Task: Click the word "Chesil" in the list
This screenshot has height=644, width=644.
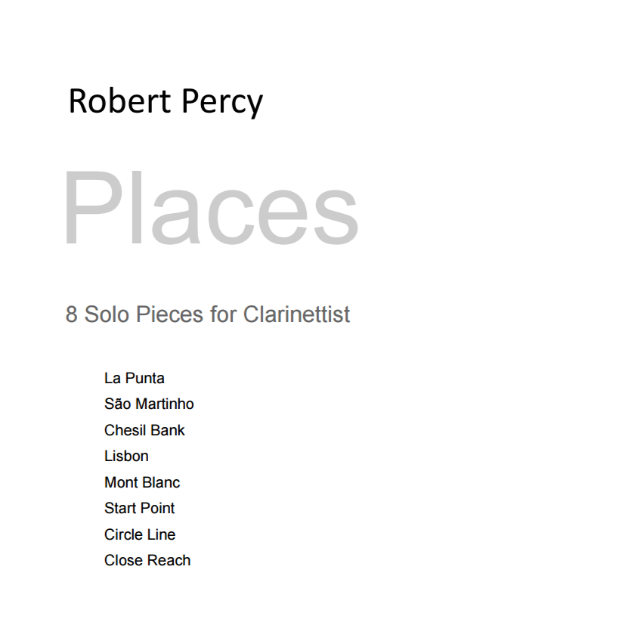Action: coord(125,430)
